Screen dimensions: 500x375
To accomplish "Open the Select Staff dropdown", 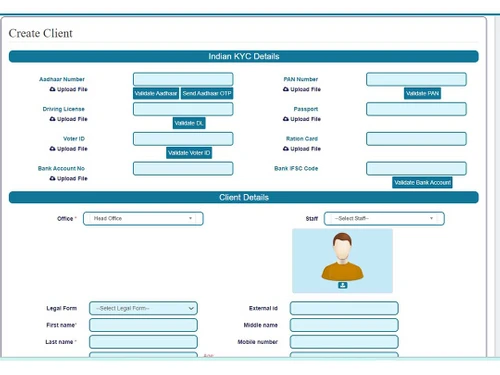I will pyautogui.click(x=384, y=219).
